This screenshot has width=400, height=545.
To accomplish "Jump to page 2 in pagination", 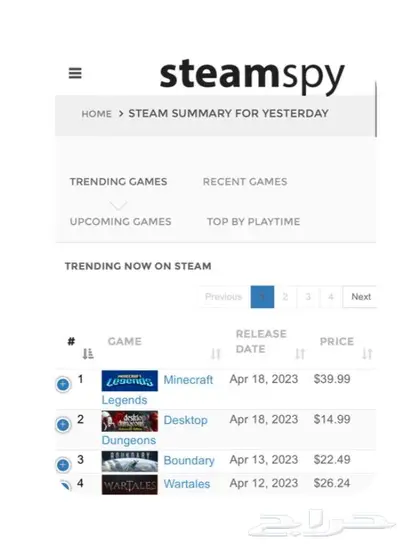I will [285, 297].
